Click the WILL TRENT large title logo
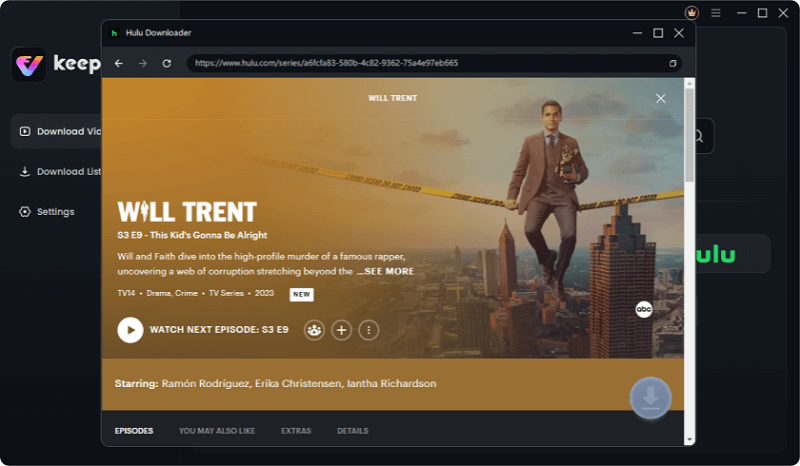The image size is (800, 466). click(187, 212)
